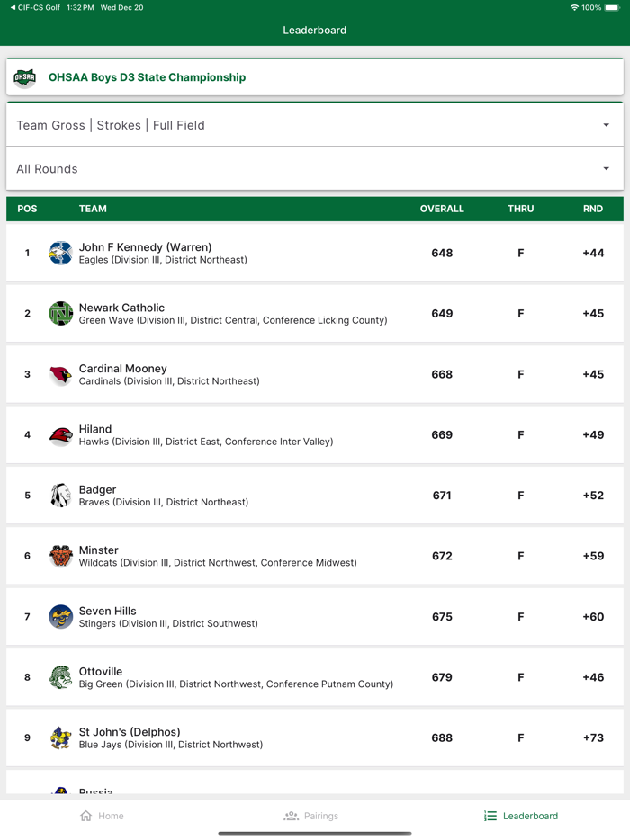The width and height of the screenshot is (630, 840).
Task: Tap the Newark Catholic Green Wave logo
Action: 60,313
